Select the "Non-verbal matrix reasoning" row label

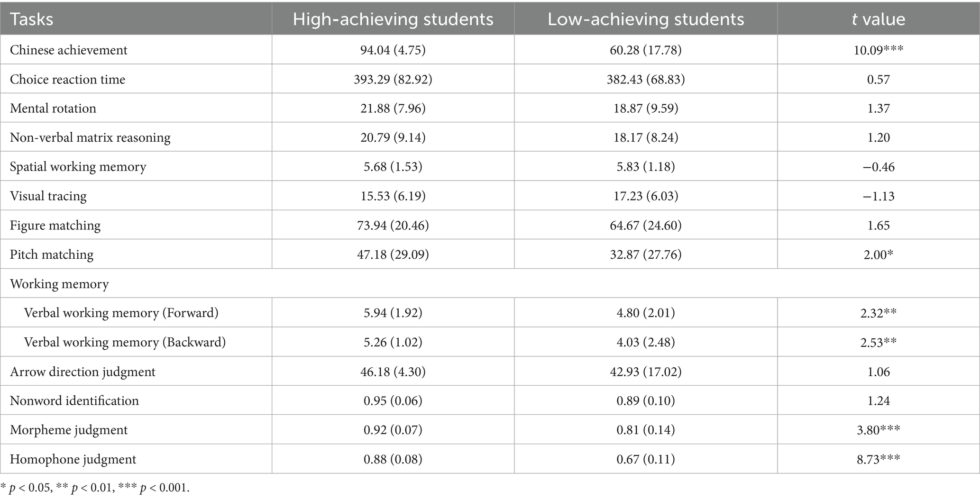[x=90, y=138]
